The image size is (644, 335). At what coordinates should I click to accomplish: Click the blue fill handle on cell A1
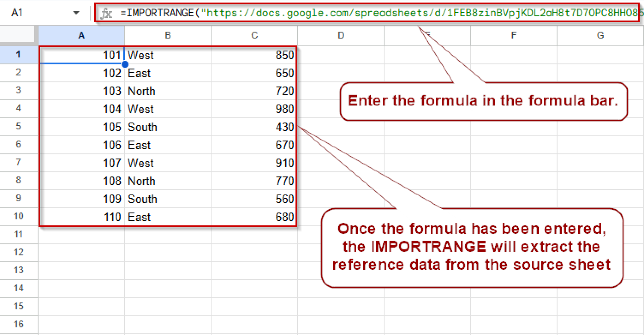tap(125, 64)
